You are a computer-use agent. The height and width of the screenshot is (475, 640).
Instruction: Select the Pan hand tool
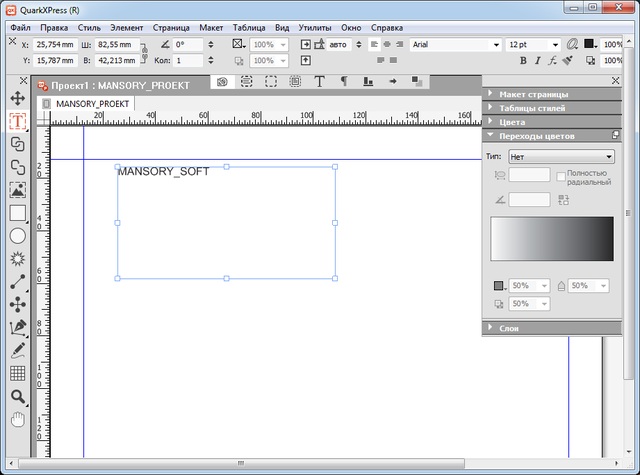click(17, 418)
